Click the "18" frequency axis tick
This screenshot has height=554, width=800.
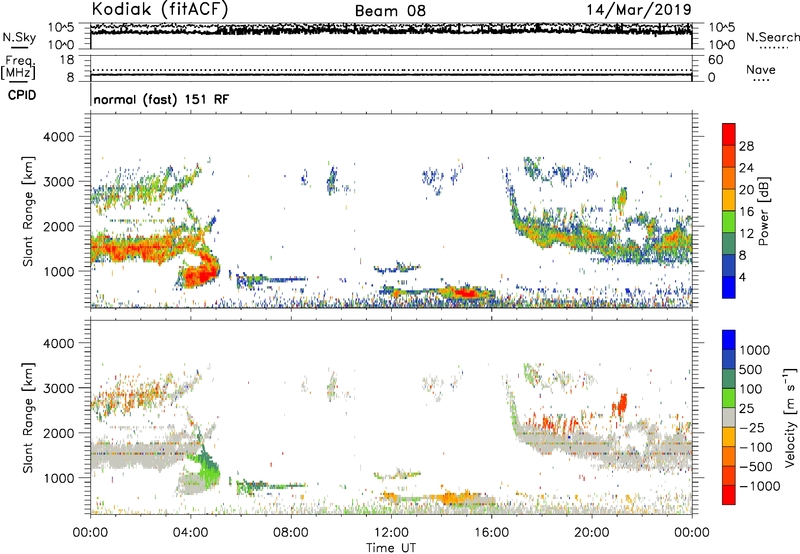pyautogui.click(x=67, y=60)
